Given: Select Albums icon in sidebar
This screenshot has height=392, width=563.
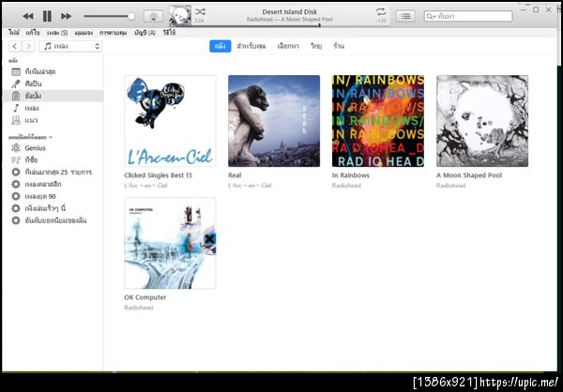Looking at the screenshot, I should (x=16, y=96).
